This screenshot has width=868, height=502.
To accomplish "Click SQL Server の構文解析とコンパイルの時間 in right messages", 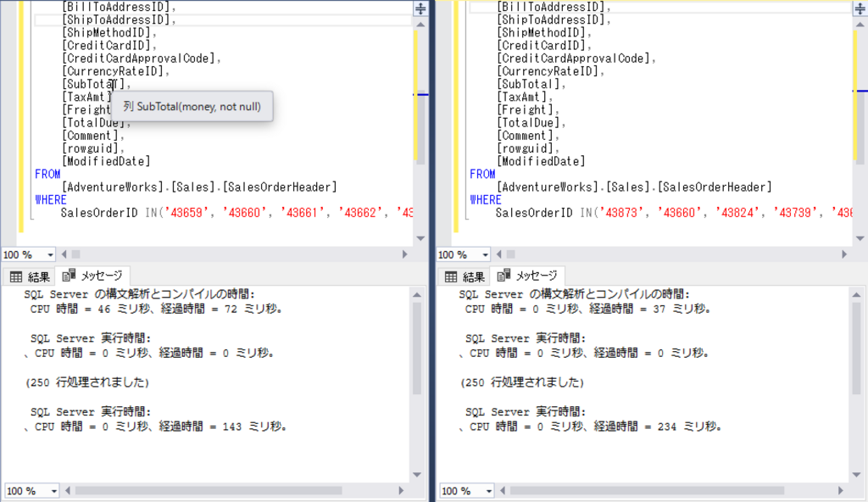I will coord(574,294).
